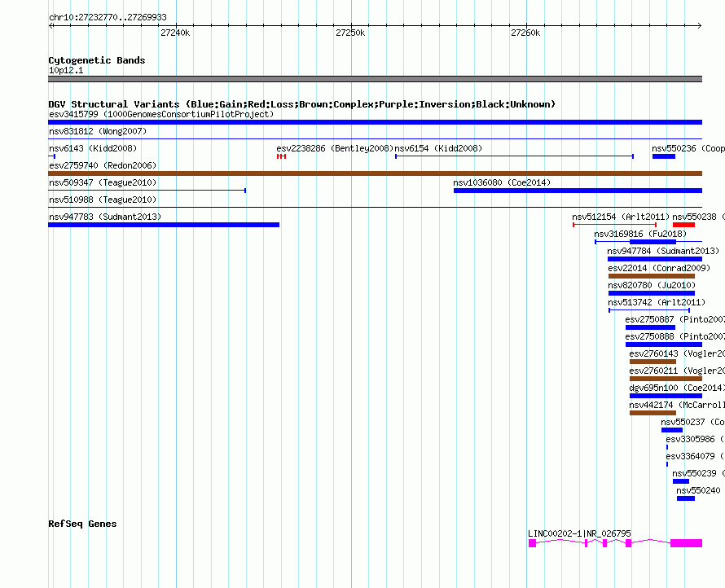Viewport: 725px width, 588px height.
Task: Click the nsv6154 (Kidd2008) label
Action: click(x=438, y=148)
